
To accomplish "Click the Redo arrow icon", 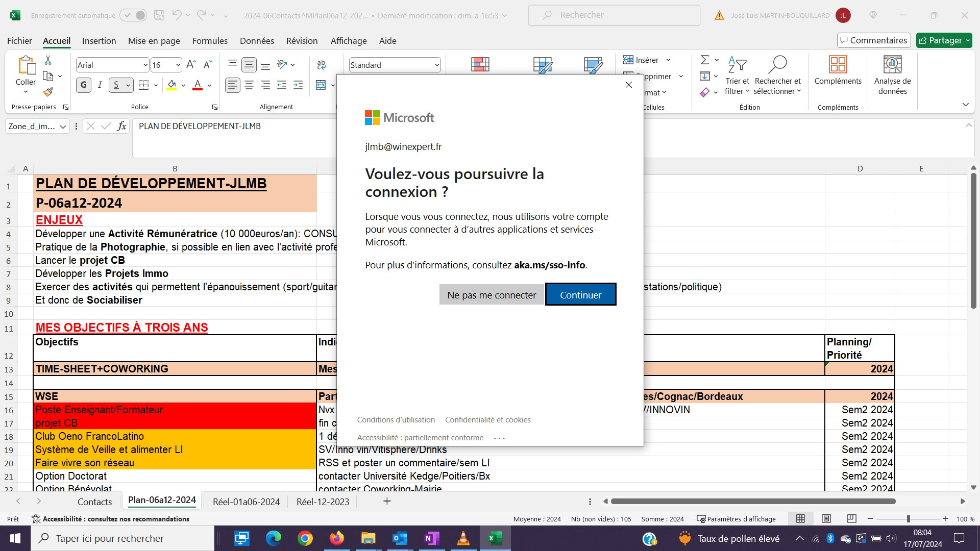I will 202,15.
